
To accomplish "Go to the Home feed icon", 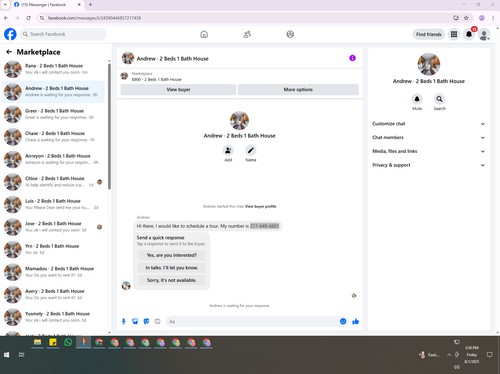I will (x=204, y=34).
